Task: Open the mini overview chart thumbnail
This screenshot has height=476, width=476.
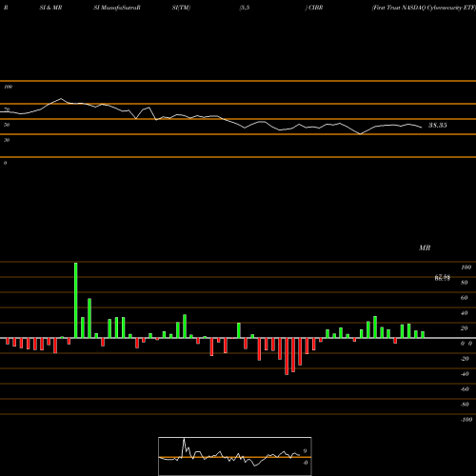Action: pos(235,456)
